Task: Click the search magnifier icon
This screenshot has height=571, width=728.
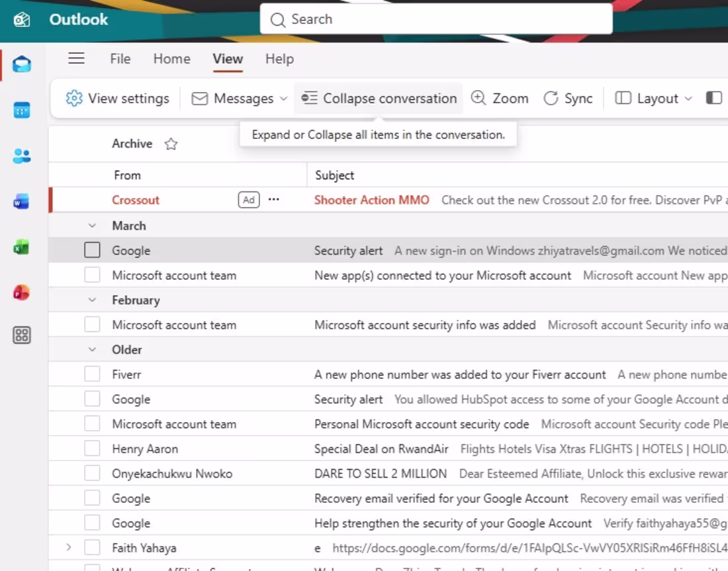Action: click(278, 19)
